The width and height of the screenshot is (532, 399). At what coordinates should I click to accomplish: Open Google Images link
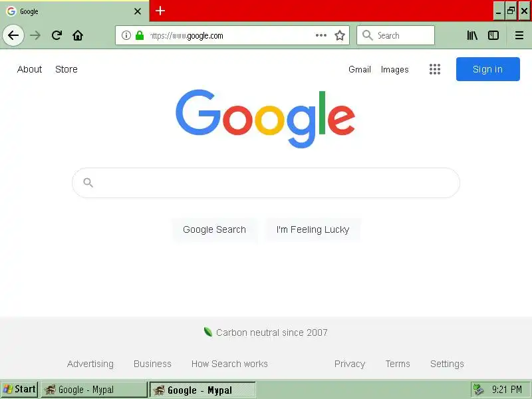[394, 69]
